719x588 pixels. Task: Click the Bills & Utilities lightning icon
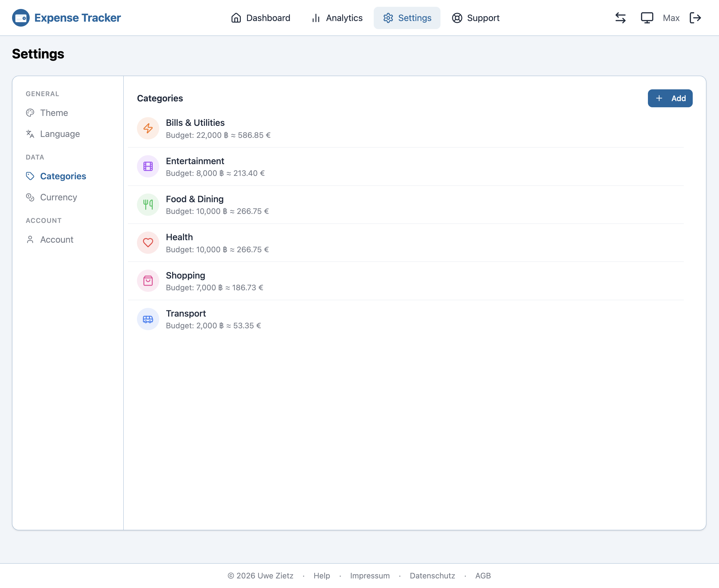click(148, 128)
